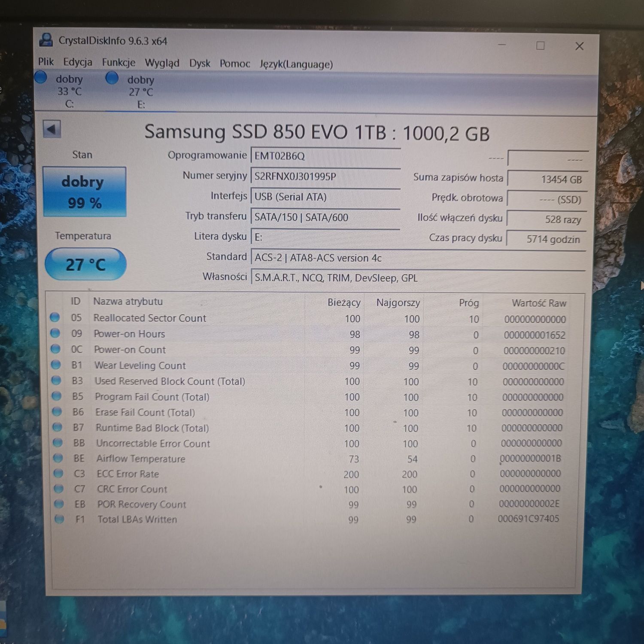Click the serial number field S2RFNX0J301995P

[325, 176]
